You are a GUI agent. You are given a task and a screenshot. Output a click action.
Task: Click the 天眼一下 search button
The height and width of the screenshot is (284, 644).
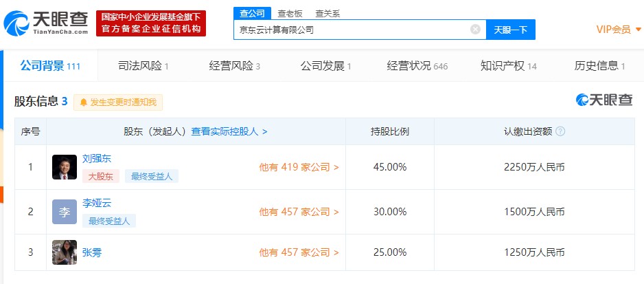point(511,30)
